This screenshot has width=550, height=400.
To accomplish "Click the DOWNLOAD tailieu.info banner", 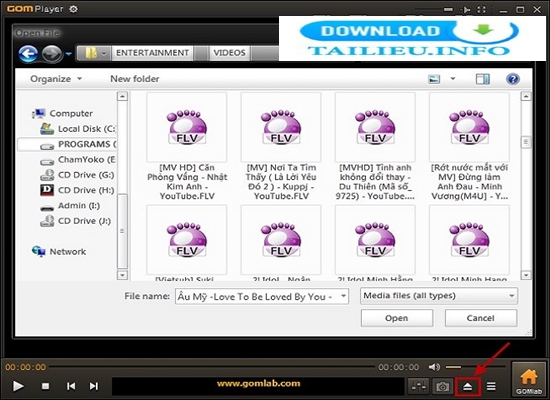I will click(x=412, y=38).
